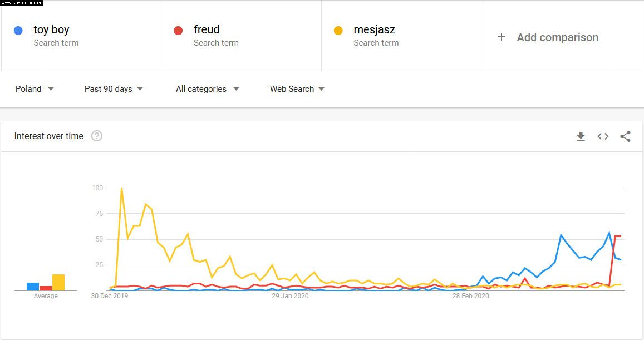Expand the Past 90 days dropdown
644x340 pixels.
(x=114, y=89)
